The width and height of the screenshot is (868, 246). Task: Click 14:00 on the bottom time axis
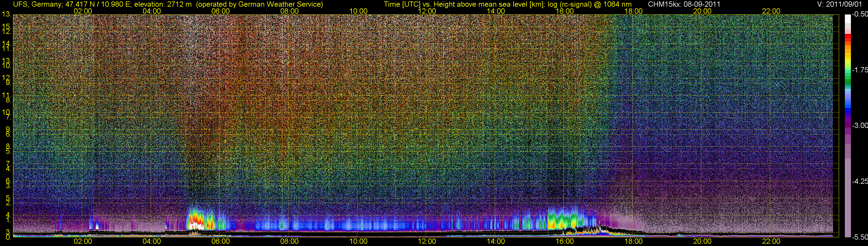(x=496, y=241)
